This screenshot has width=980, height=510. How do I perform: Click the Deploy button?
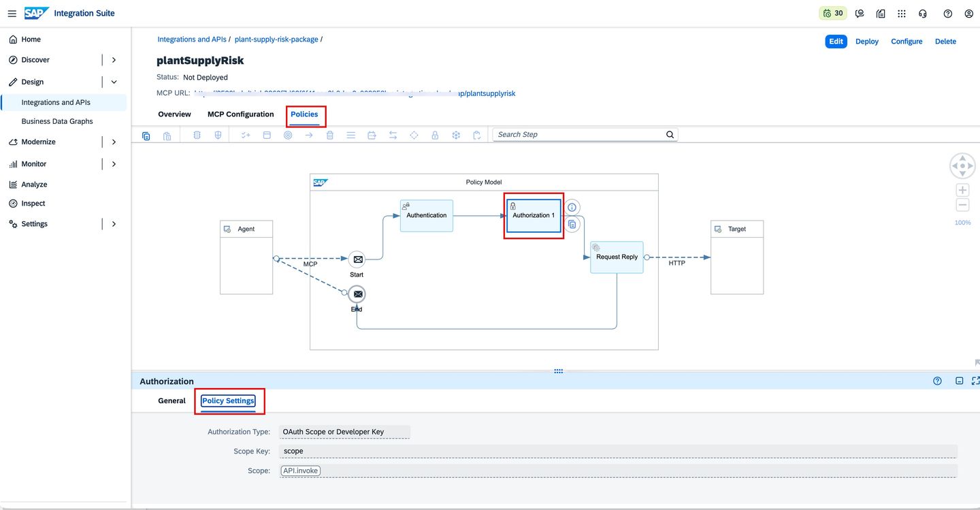coord(867,42)
